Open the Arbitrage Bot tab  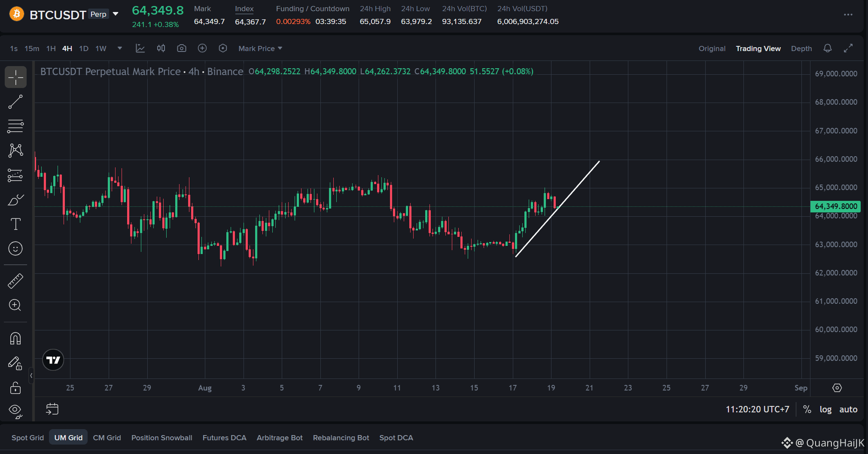click(x=280, y=438)
